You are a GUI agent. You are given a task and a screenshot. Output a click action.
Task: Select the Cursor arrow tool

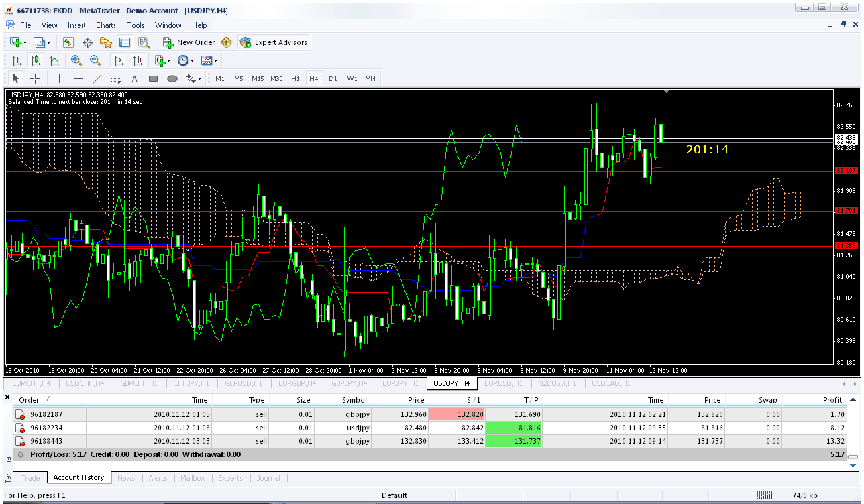[16, 78]
